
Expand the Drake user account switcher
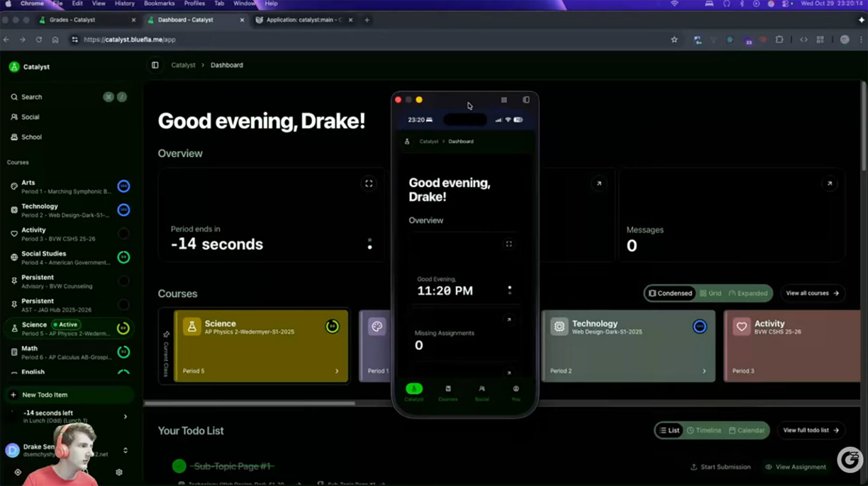(x=125, y=450)
